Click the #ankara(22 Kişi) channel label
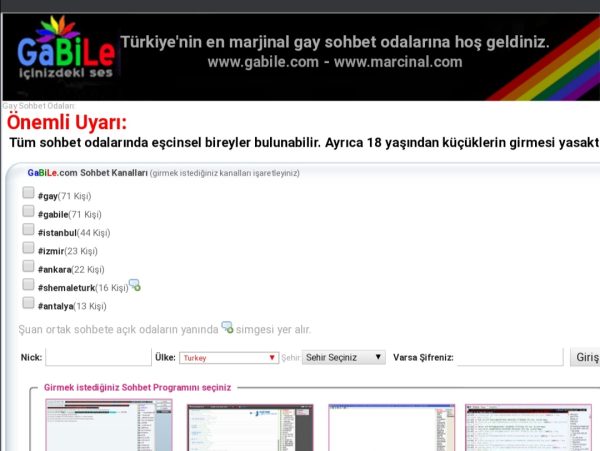The image size is (600, 451). [x=71, y=270]
